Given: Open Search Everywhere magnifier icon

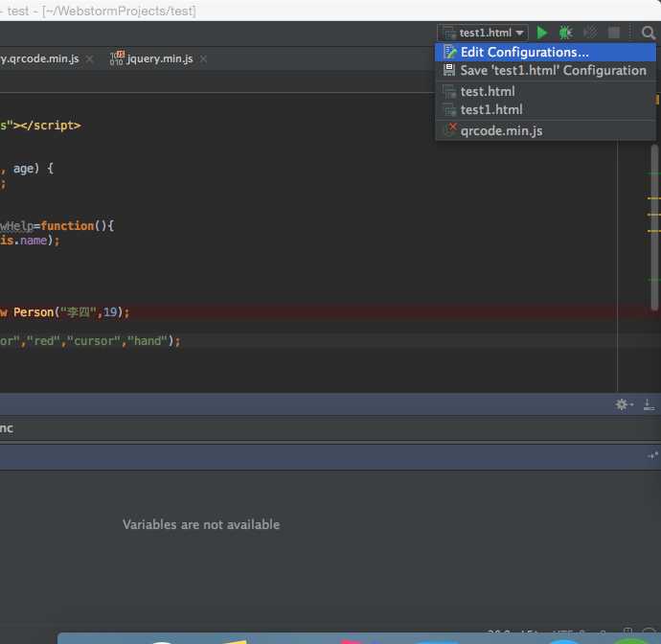Looking at the screenshot, I should pyautogui.click(x=648, y=33).
